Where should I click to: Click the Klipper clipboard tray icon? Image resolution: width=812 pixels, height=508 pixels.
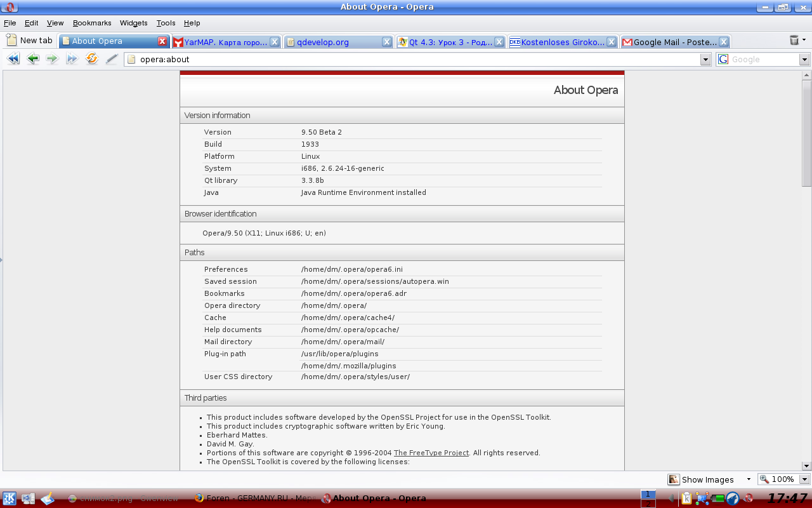tap(686, 498)
